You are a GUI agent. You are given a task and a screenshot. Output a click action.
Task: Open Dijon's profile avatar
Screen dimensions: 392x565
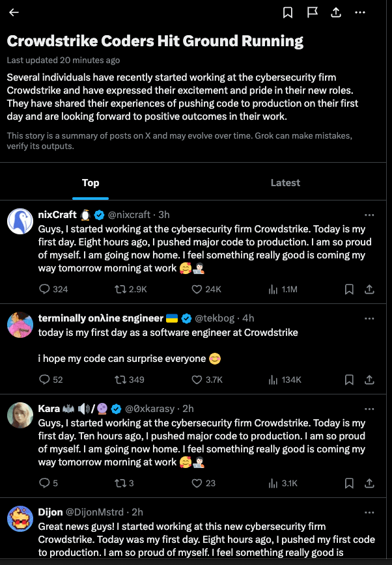(20, 519)
